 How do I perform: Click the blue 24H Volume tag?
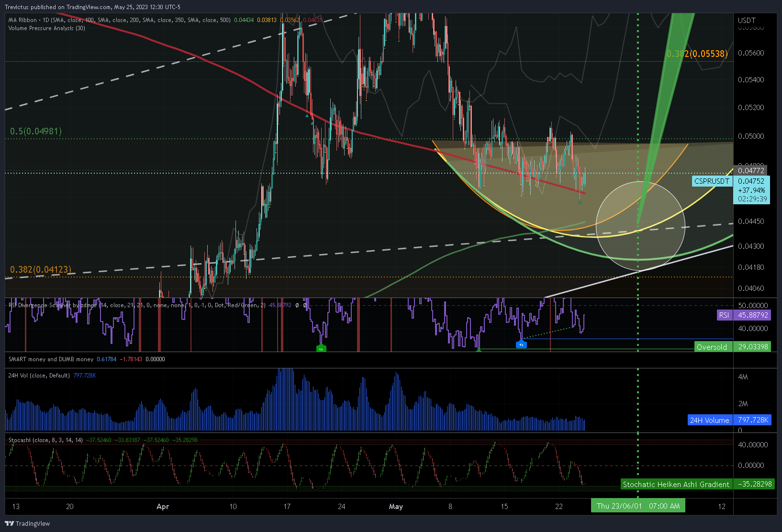tap(710, 420)
